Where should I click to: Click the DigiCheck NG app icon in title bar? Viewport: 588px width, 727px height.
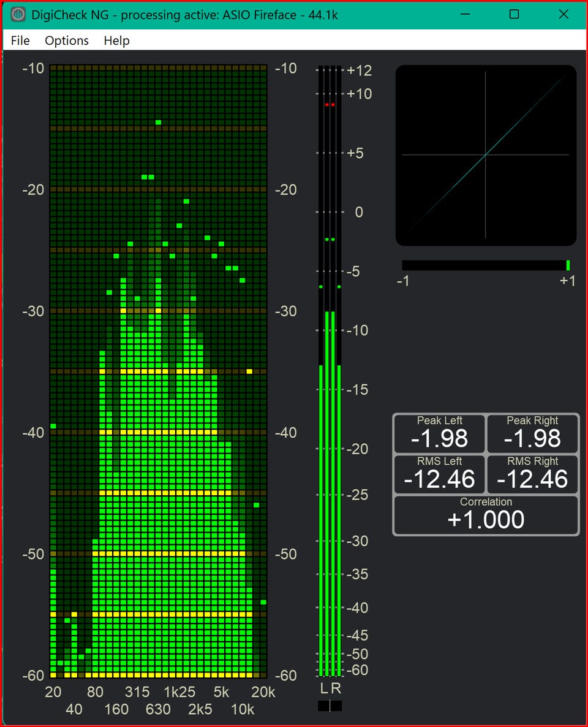click(x=18, y=14)
